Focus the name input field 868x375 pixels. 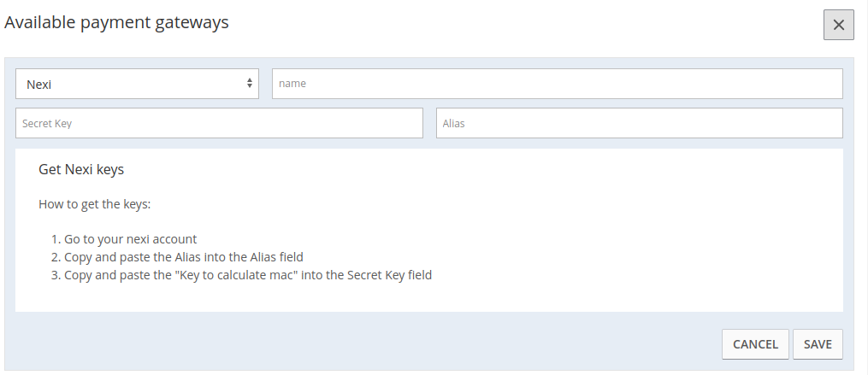pyautogui.click(x=557, y=84)
